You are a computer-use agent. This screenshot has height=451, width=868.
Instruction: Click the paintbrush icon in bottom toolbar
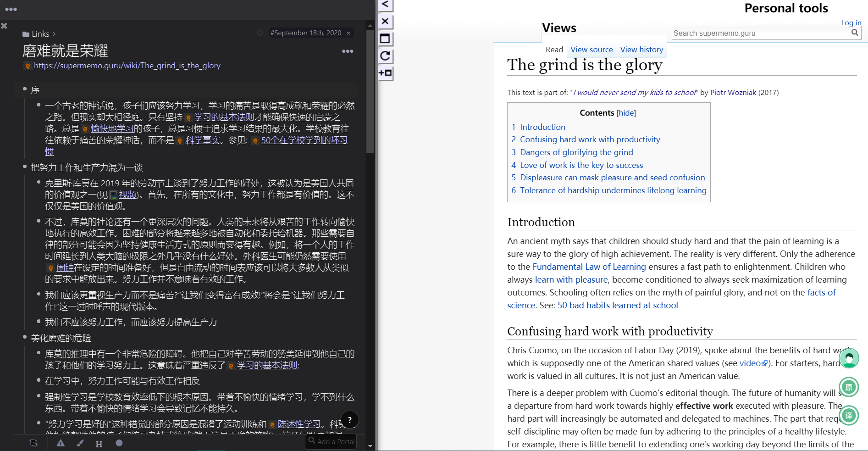(80, 443)
